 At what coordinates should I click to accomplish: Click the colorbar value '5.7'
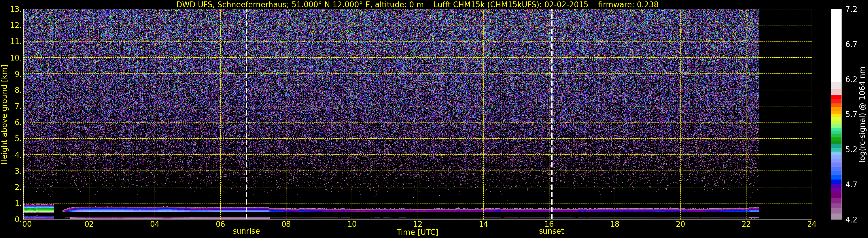point(851,115)
